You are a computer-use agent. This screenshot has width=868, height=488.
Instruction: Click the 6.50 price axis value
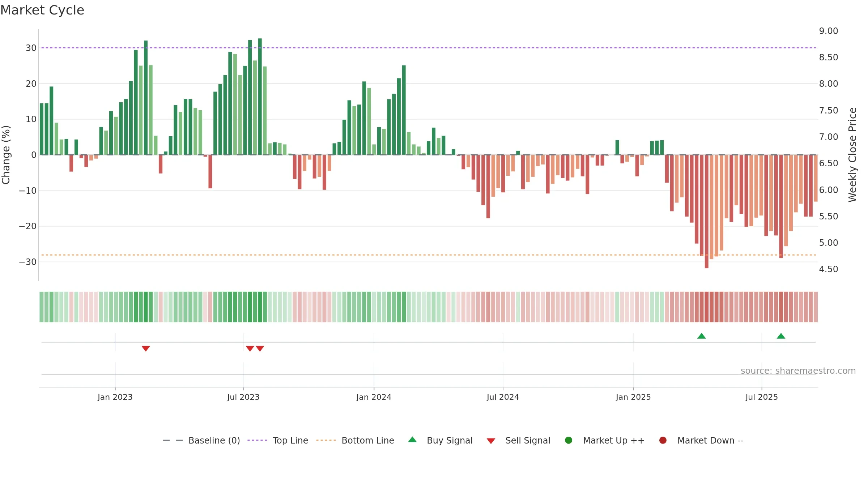pos(829,163)
